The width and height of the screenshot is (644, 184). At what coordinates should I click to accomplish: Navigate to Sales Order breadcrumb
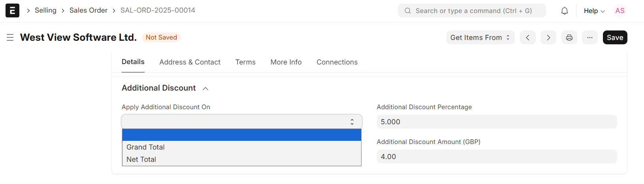89,10
